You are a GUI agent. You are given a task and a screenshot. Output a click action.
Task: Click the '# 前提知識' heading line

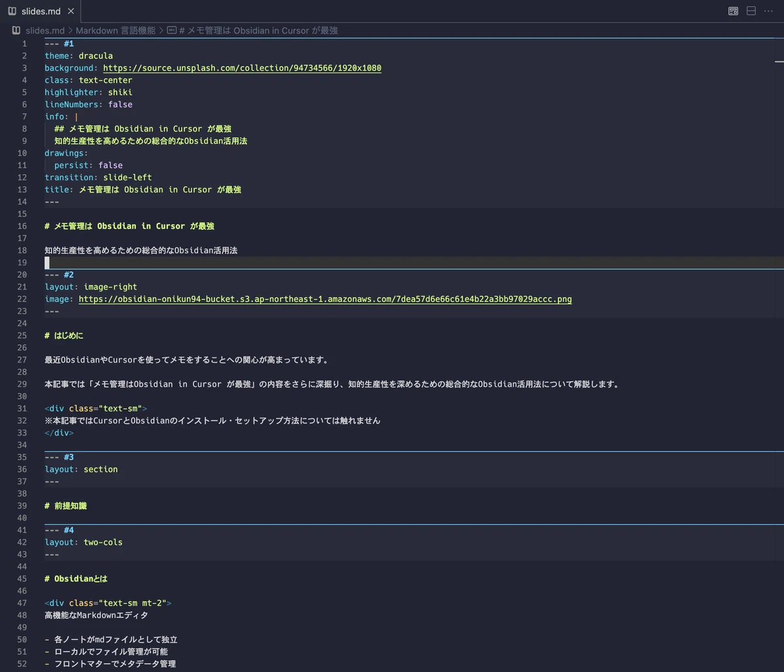point(64,506)
